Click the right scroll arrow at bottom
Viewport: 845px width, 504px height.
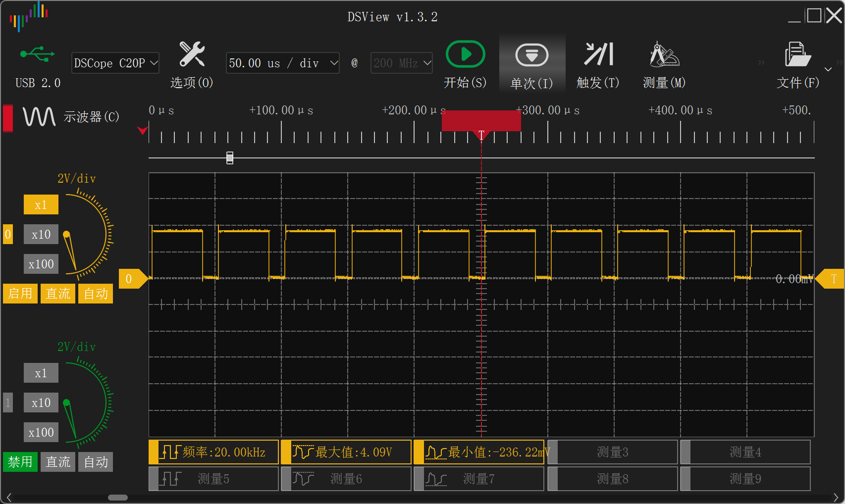[x=836, y=498]
